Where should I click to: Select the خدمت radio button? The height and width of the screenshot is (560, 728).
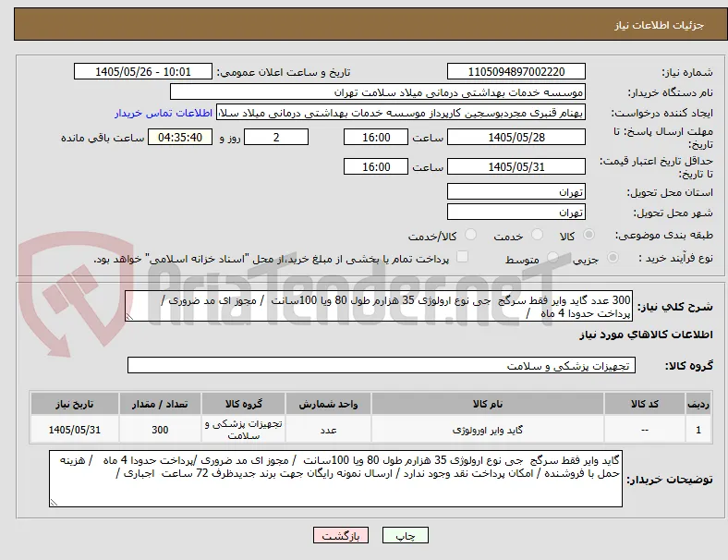coord(537,235)
